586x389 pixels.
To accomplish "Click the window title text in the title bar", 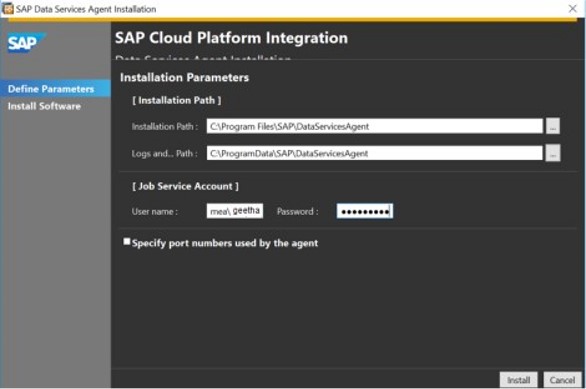I will pos(86,9).
